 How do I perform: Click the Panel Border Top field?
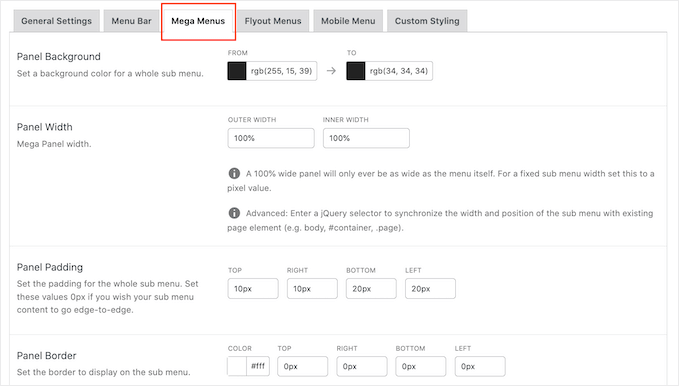(x=303, y=366)
